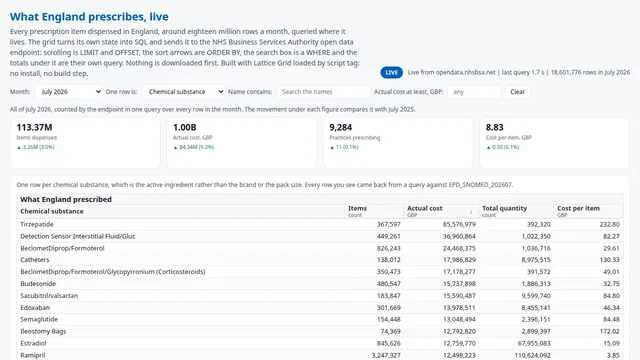Open the Month dropdown showing July 2026
This screenshot has width=640, height=360.
tap(68, 92)
